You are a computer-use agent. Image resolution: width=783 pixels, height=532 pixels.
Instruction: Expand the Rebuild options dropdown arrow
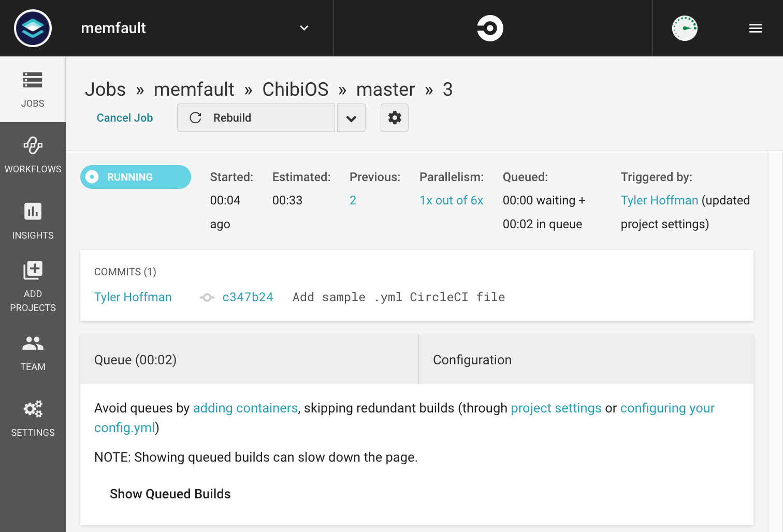[x=351, y=118]
